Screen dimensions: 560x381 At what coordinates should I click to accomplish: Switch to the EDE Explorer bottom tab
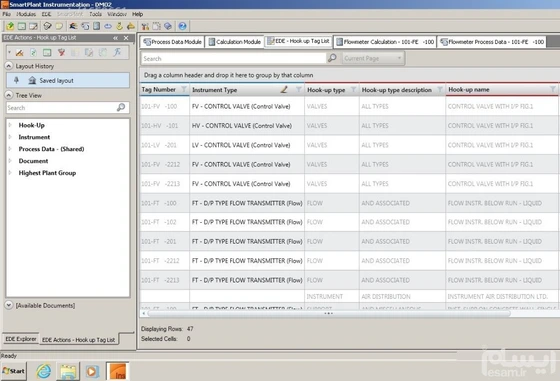click(x=21, y=339)
